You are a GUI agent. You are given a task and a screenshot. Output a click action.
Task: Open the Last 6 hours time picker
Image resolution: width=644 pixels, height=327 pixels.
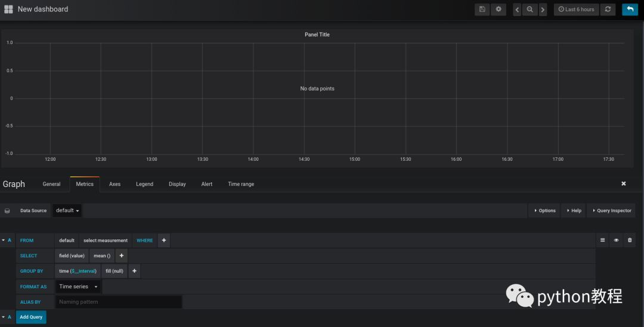point(576,10)
